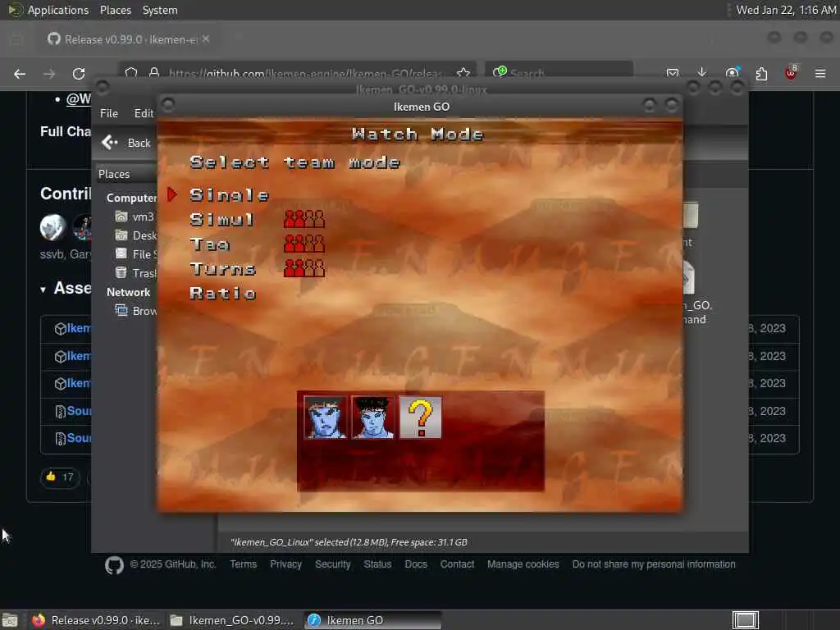Open Desktop in file manager sidebar
840x630 pixels.
[x=136, y=235]
